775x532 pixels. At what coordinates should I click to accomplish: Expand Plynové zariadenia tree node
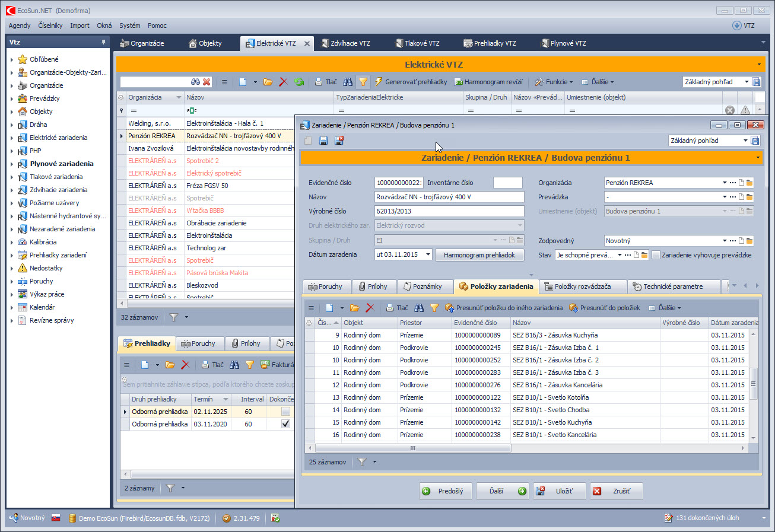pyautogui.click(x=11, y=164)
